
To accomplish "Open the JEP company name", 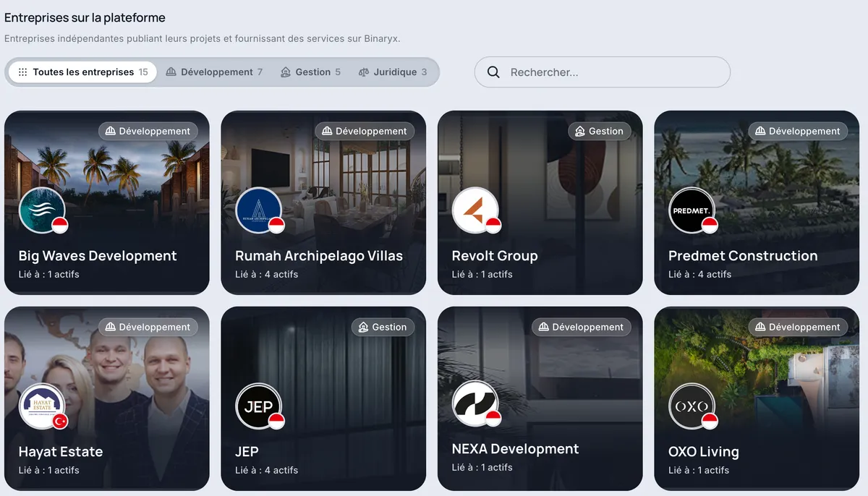I will coord(247,452).
